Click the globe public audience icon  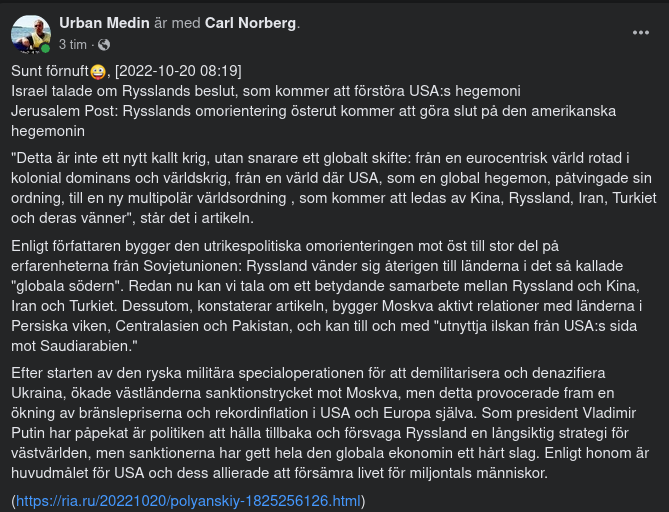point(105,45)
